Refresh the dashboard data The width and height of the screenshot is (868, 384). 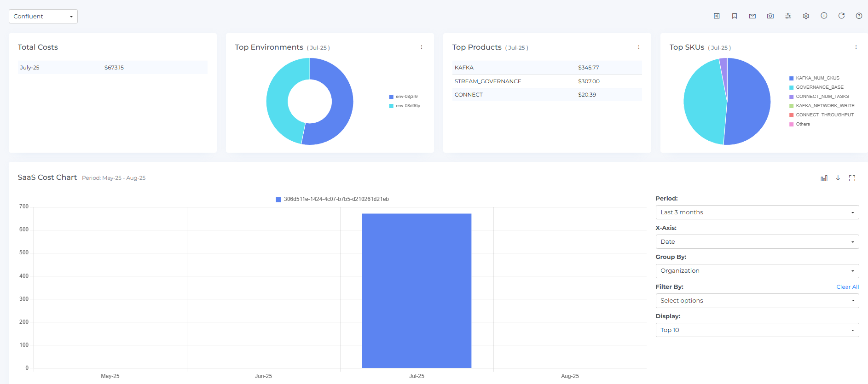tap(841, 16)
